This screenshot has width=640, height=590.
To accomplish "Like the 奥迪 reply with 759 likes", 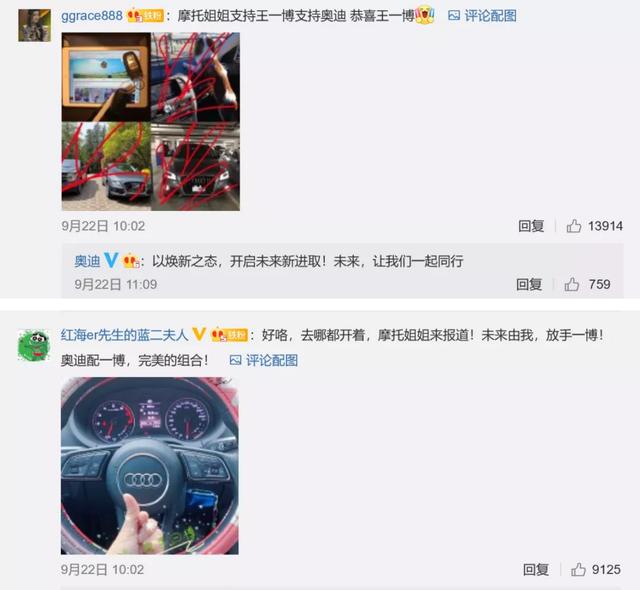I will click(x=587, y=284).
